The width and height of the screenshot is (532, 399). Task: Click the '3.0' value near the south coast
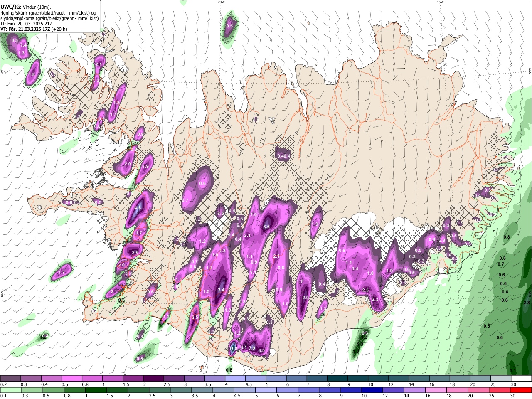261,350
